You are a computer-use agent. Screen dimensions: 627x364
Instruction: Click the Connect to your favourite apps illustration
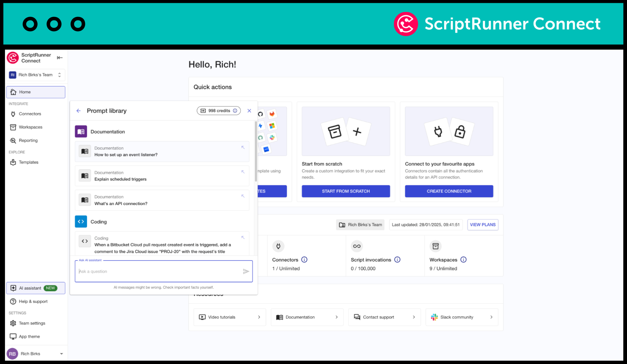449,131
